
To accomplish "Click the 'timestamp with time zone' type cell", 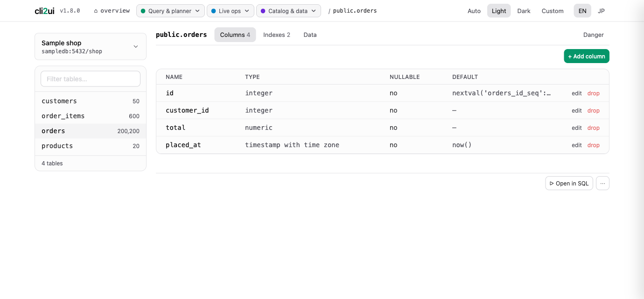I will 292,145.
